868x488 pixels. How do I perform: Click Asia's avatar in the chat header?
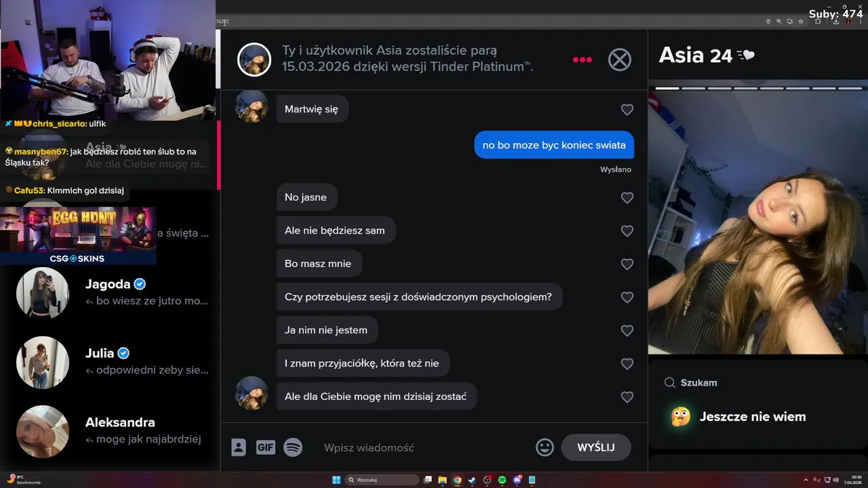point(254,60)
